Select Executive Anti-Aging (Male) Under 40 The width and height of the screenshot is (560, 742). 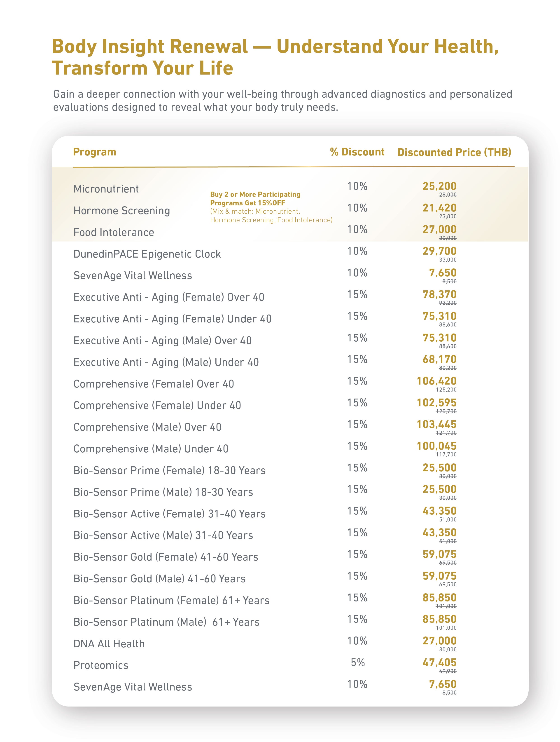[x=166, y=362]
